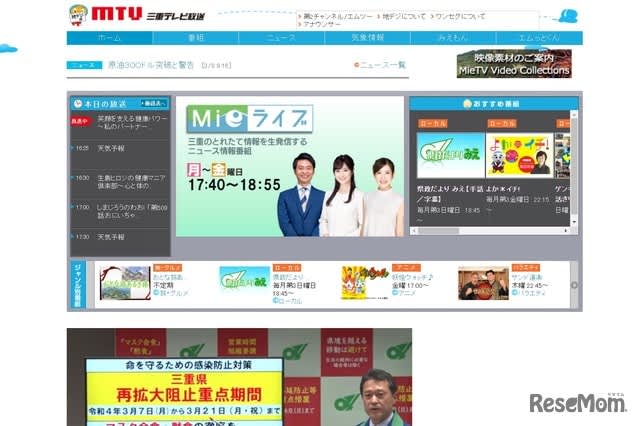The height and width of the screenshot is (426, 640).
Task: Click the genre strip next arrow
Action: click(574, 285)
